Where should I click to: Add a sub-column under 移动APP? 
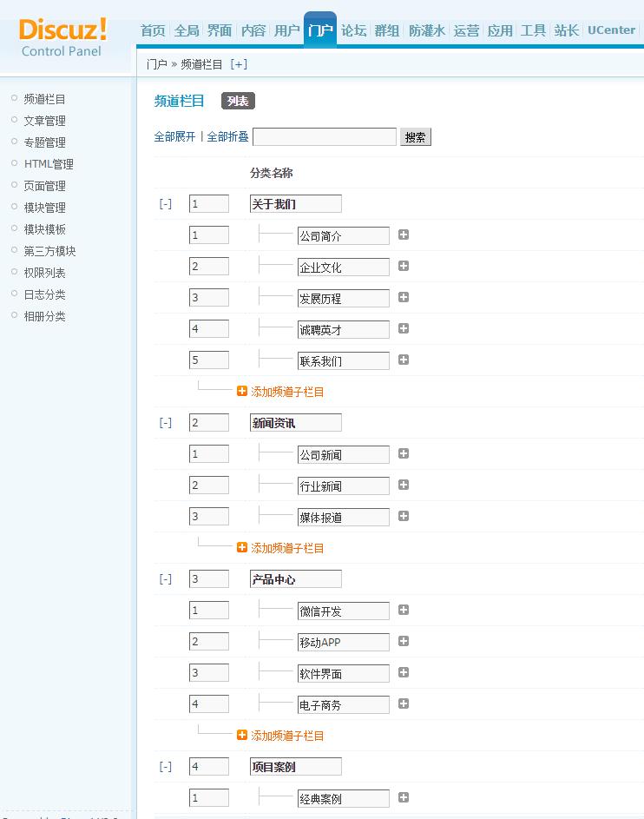pos(403,641)
